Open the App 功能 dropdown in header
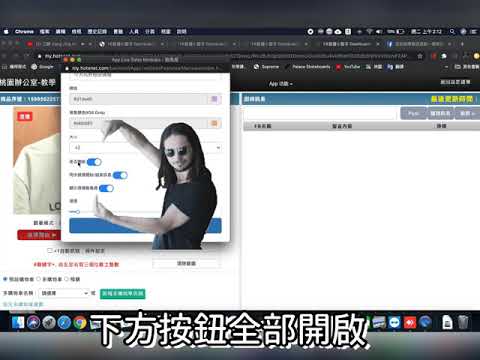 (x=280, y=84)
